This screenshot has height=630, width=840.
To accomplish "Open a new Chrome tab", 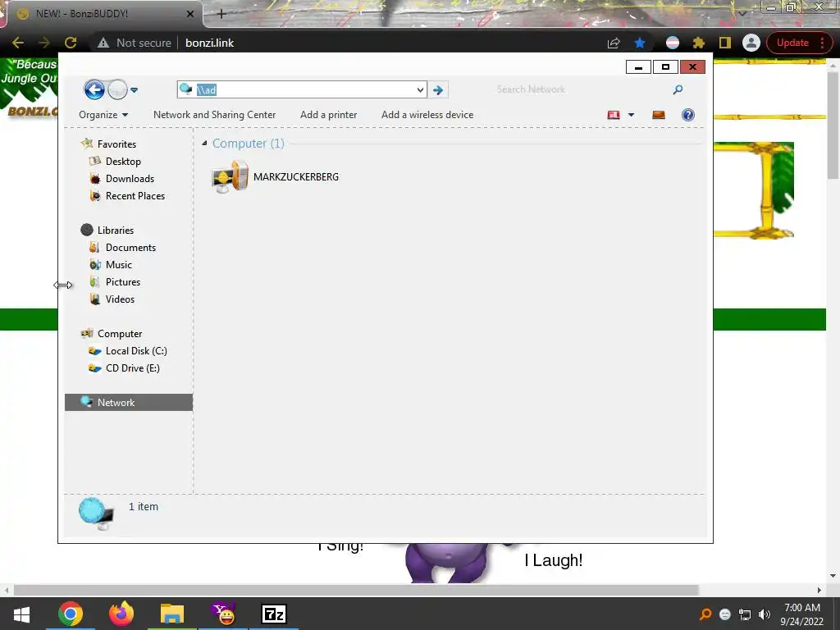I will click(x=221, y=14).
